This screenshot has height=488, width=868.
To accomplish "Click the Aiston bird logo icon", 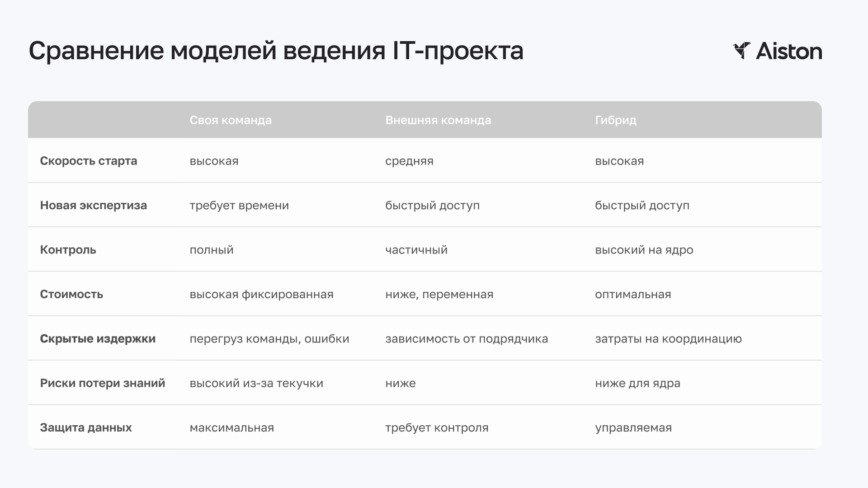I will click(x=742, y=51).
